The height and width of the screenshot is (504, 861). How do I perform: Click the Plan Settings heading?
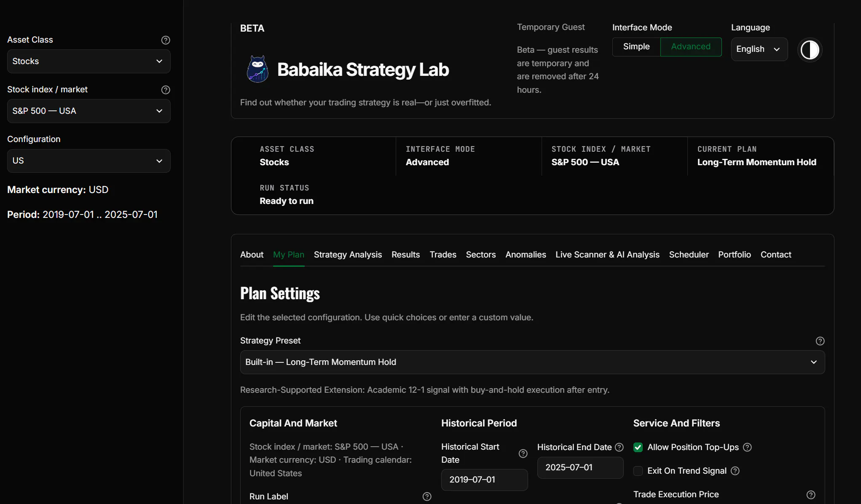[x=280, y=294]
